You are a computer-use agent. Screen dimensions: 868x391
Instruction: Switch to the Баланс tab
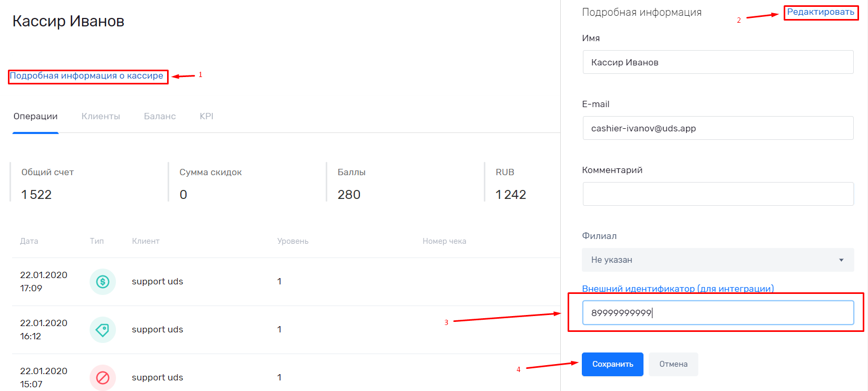pos(160,116)
